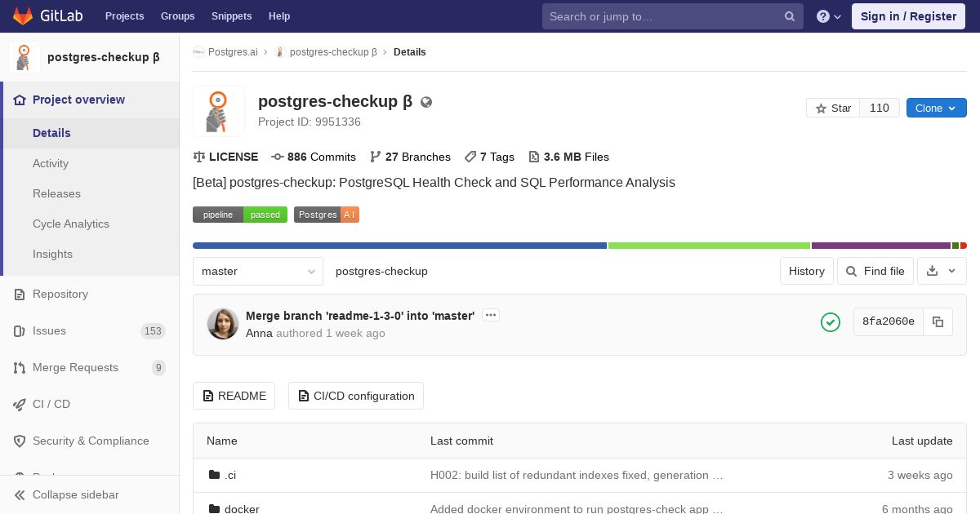980x514 pixels.
Task: Click the GitLab fox logo
Action: point(23,16)
